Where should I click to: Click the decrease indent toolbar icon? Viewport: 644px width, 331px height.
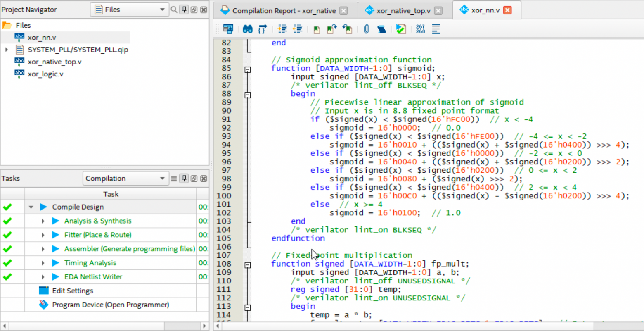point(298,29)
